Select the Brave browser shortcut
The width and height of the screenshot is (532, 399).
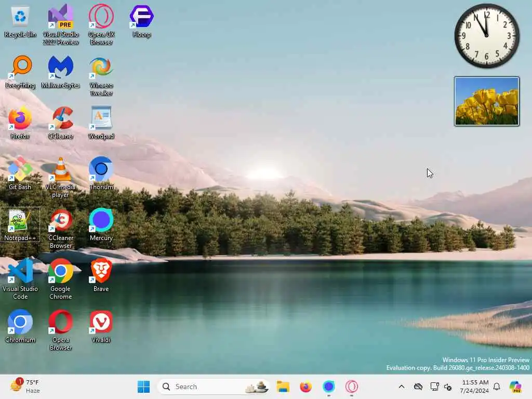coord(101,276)
